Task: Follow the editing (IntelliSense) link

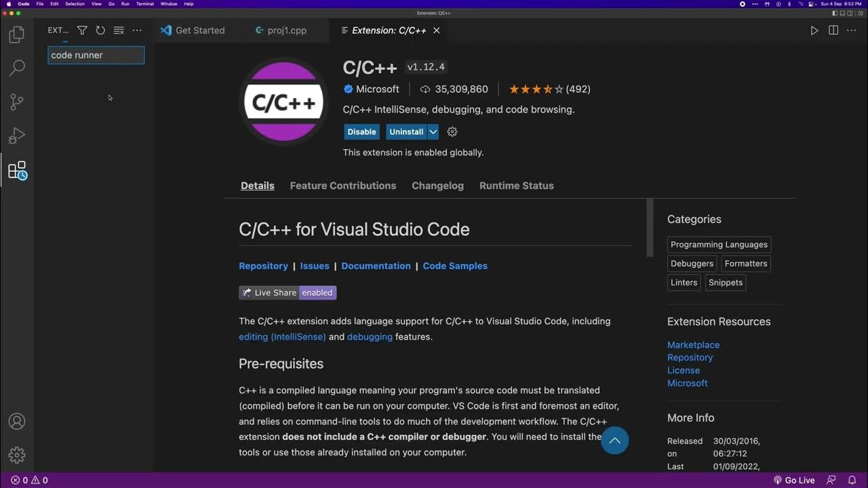Action: [x=282, y=337]
